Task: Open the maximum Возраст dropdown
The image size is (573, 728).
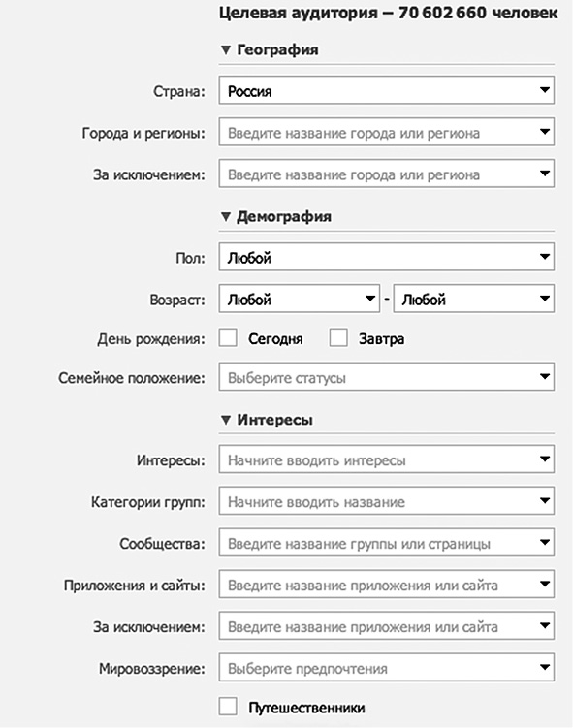Action: pyautogui.click(x=474, y=299)
